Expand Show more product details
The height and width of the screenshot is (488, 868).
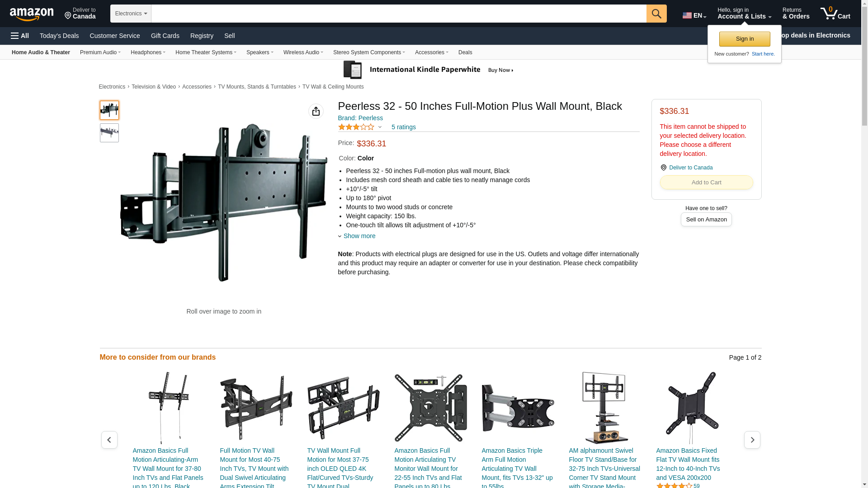pos(357,236)
